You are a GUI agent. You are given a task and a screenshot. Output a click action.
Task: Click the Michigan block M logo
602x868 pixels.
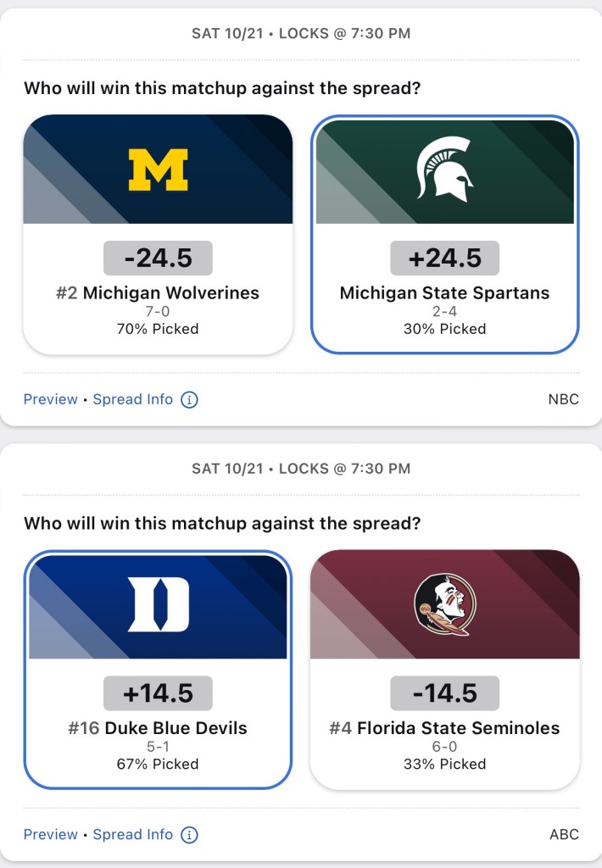tap(158, 170)
